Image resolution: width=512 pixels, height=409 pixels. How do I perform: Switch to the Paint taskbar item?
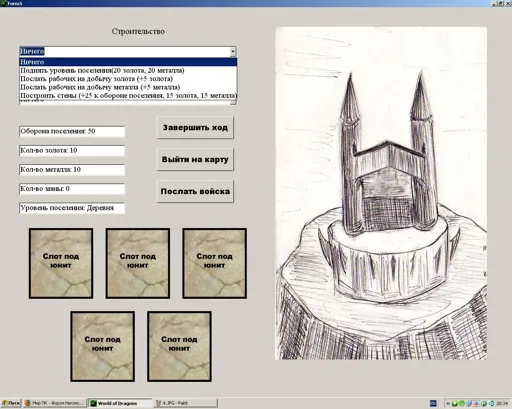tap(186, 403)
